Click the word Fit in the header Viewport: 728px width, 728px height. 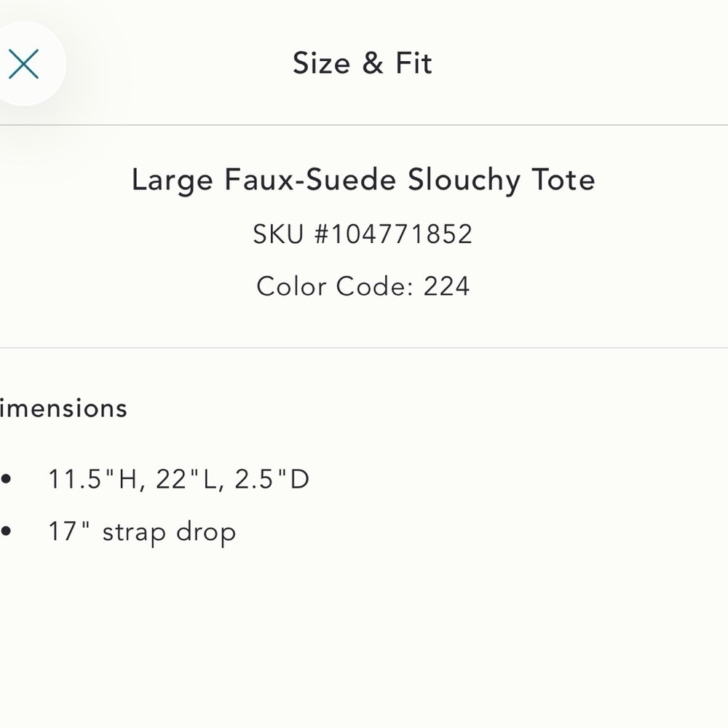(414, 63)
